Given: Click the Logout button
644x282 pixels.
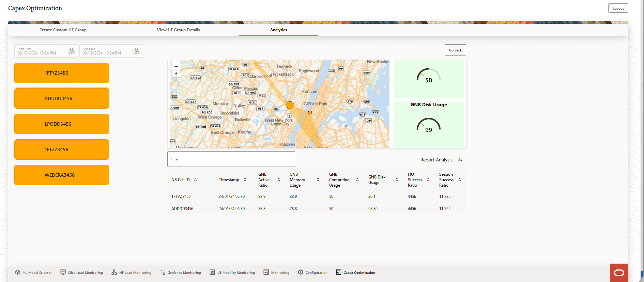Looking at the screenshot, I should [x=618, y=8].
